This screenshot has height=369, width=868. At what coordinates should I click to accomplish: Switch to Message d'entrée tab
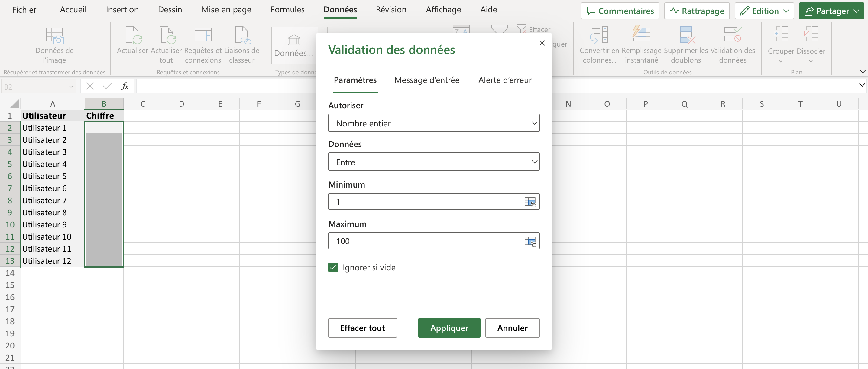[x=426, y=80]
